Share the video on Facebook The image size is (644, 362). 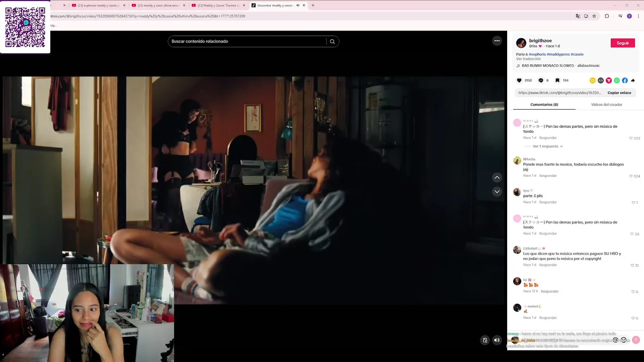[x=625, y=80]
